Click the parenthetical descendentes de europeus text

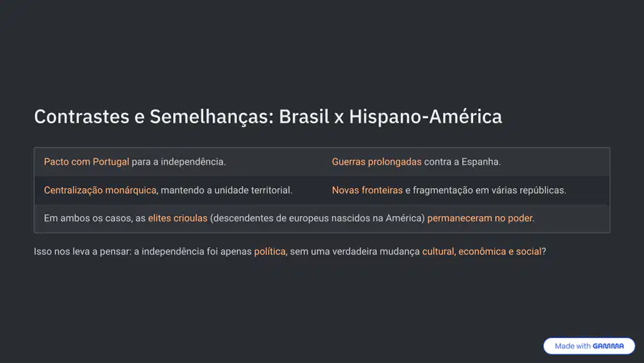(317, 218)
